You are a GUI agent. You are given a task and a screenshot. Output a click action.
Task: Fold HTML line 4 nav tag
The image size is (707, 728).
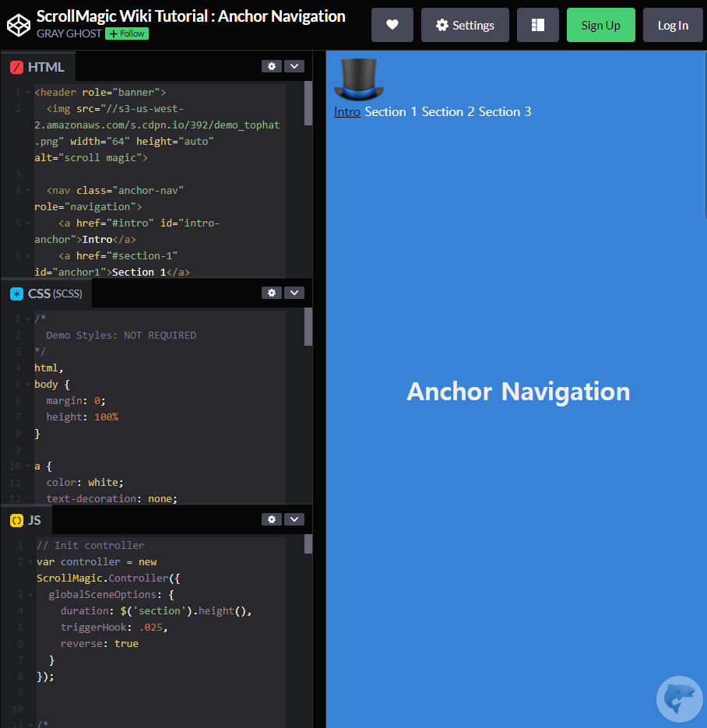[x=28, y=190]
